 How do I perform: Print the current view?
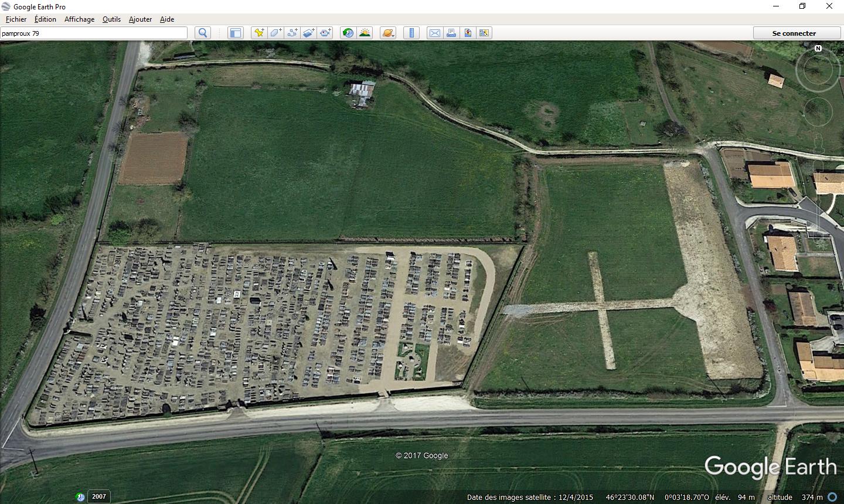click(451, 33)
